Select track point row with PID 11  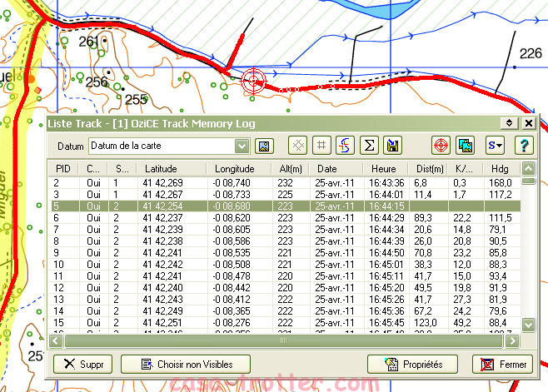[284, 276]
